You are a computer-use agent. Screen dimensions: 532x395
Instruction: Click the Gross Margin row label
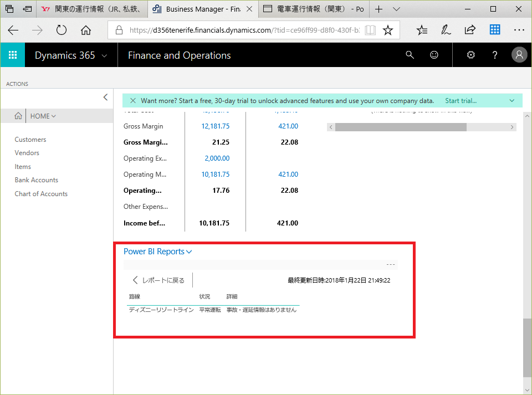pyautogui.click(x=143, y=126)
